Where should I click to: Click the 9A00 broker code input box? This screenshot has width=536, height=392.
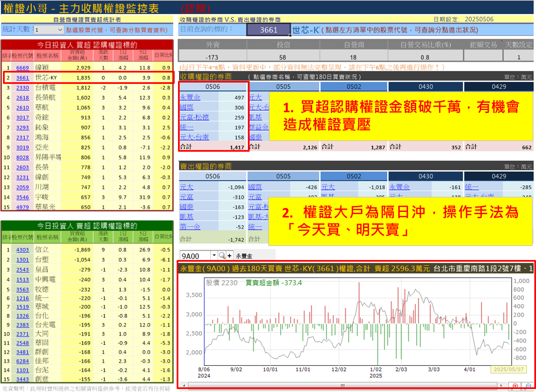pos(196,256)
